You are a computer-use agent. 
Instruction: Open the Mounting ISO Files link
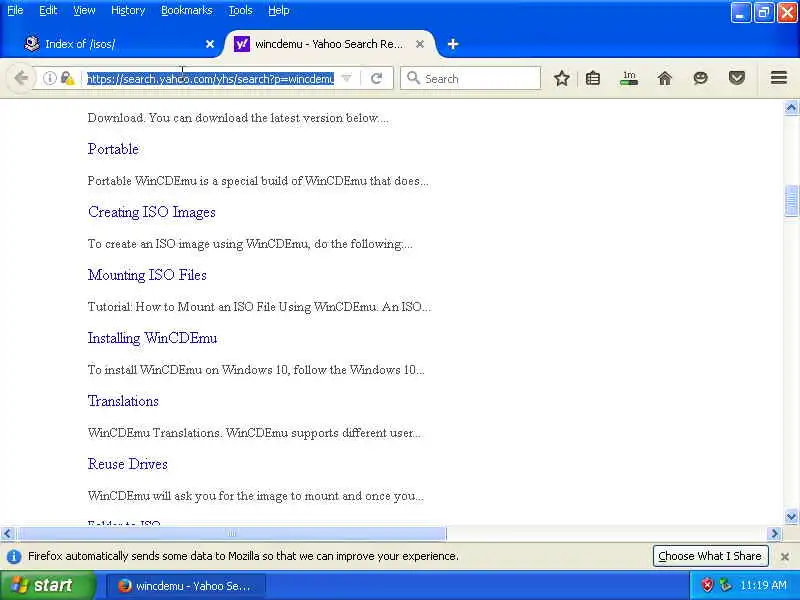coord(147,275)
